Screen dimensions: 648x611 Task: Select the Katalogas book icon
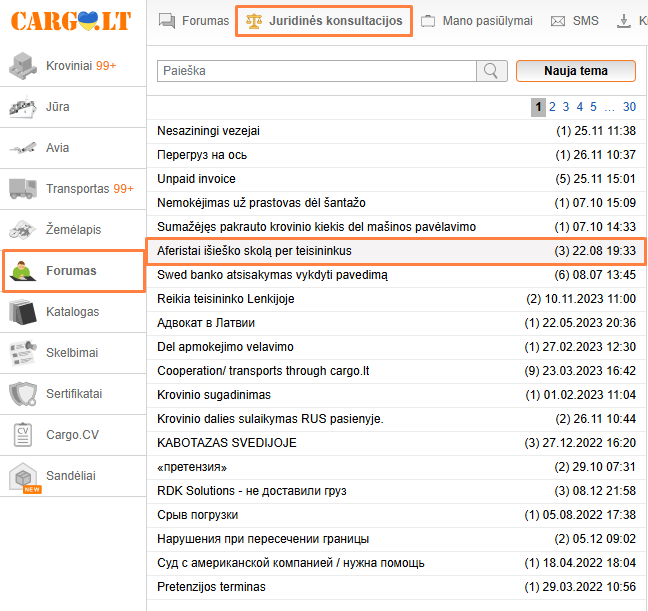[x=23, y=312]
